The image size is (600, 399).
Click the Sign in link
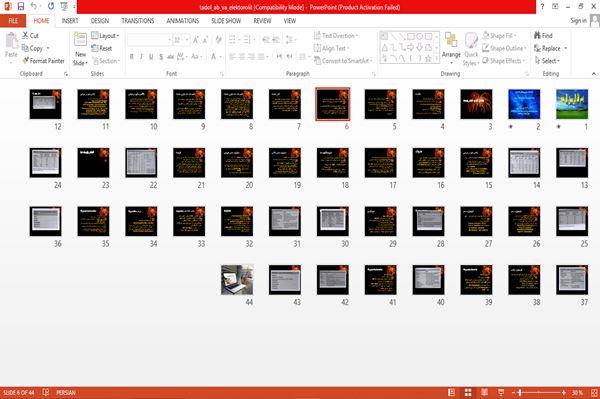click(x=578, y=21)
